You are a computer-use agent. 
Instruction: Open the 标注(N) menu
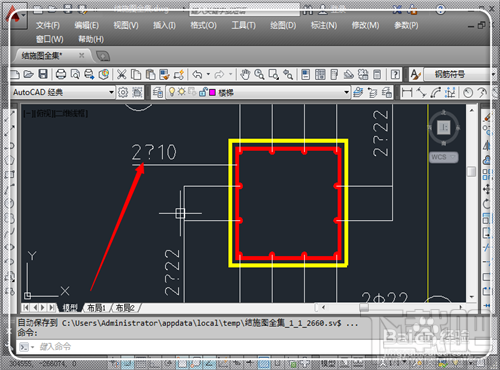324,25
